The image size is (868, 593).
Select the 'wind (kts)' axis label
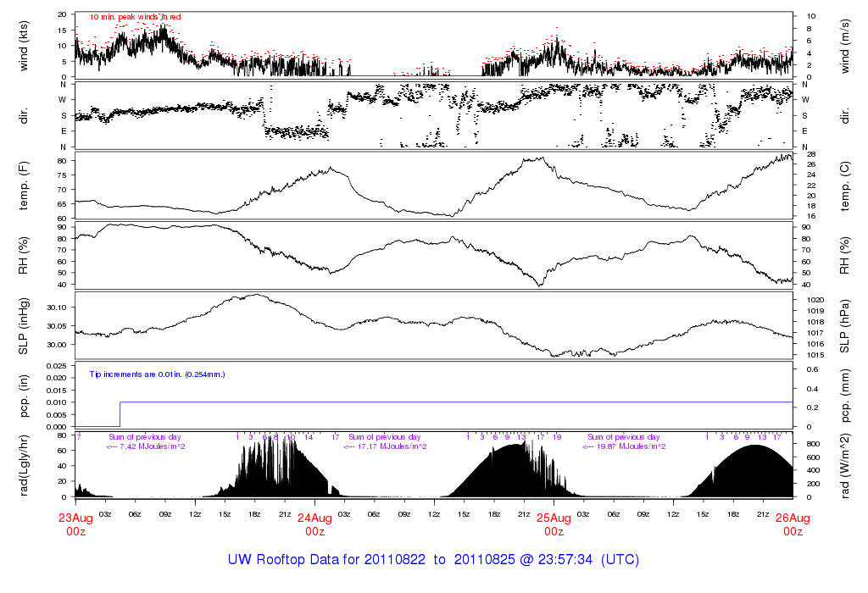click(26, 46)
